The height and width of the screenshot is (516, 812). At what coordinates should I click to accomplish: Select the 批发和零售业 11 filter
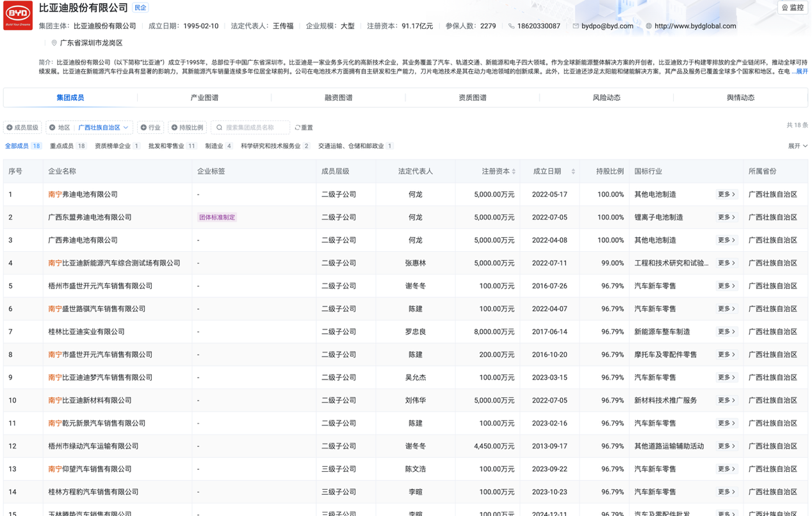(173, 146)
